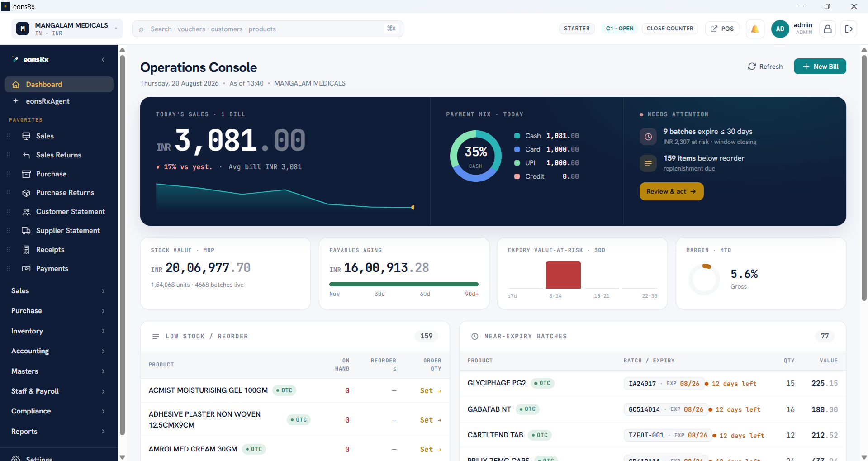The image size is (868, 461).
Task: Open the eonsRxAgent menu item
Action: 59,101
